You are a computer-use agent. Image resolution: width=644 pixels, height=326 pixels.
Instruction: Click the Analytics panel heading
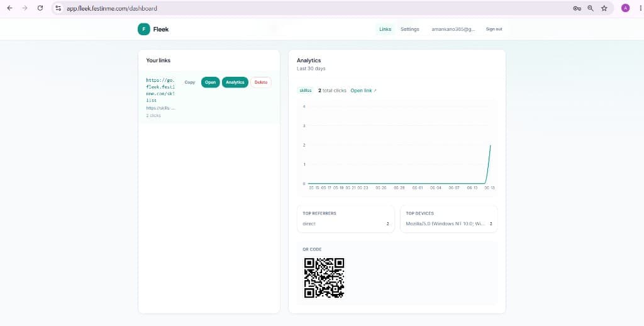click(x=309, y=60)
